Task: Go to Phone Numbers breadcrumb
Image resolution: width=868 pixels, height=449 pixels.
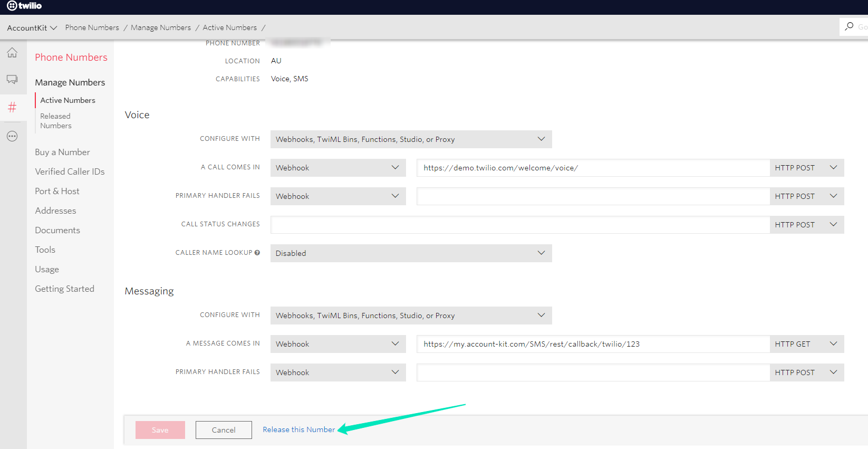Action: tap(92, 27)
